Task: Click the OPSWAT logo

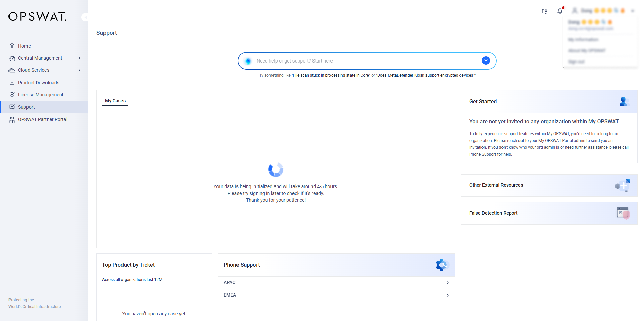Action: [37, 16]
